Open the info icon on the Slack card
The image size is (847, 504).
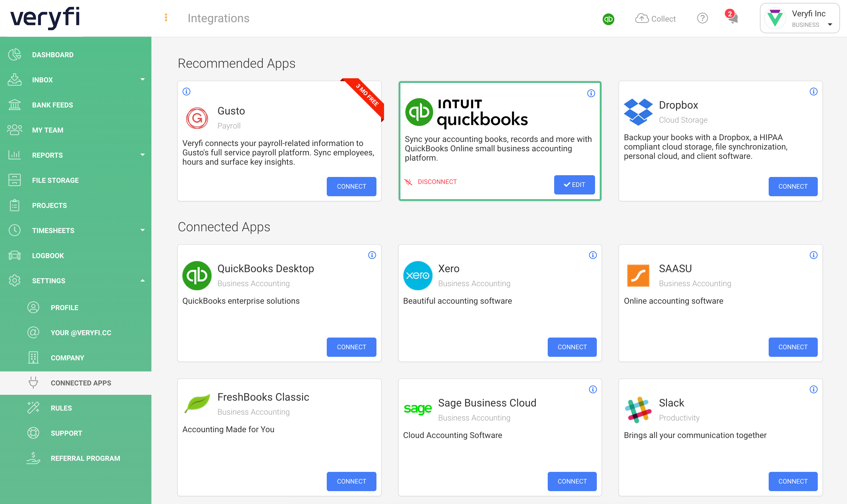[x=813, y=390]
